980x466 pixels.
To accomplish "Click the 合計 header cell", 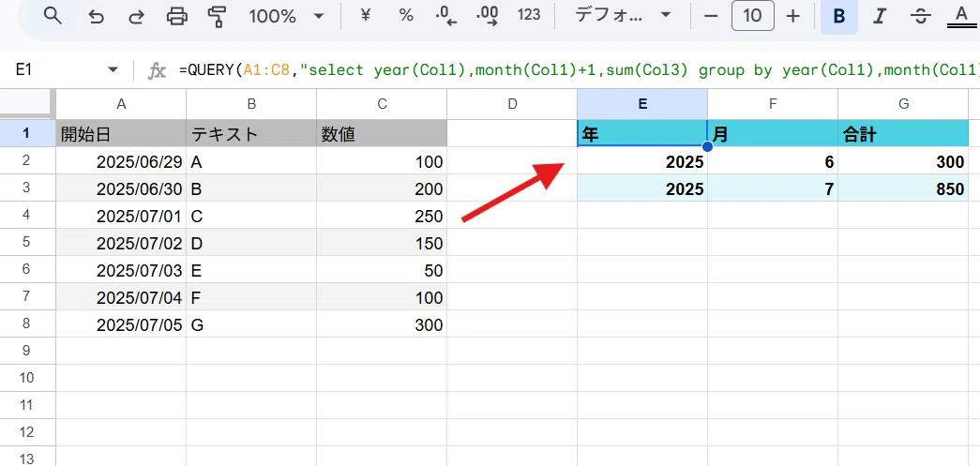I will point(903,134).
